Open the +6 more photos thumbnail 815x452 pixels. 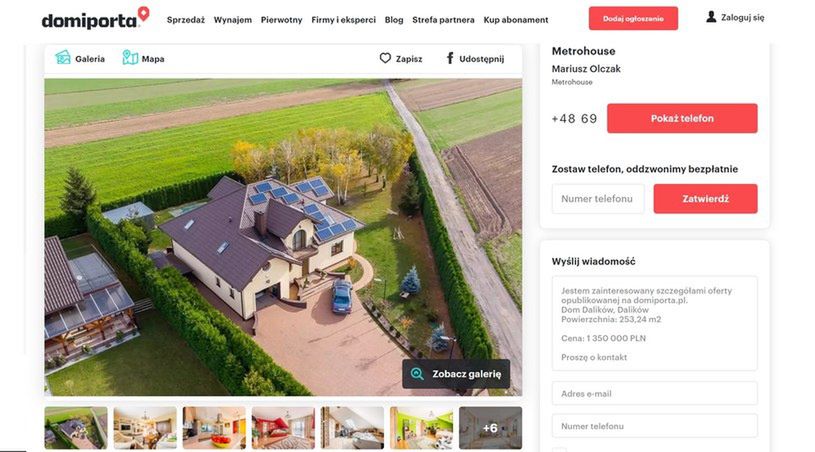[x=490, y=428]
